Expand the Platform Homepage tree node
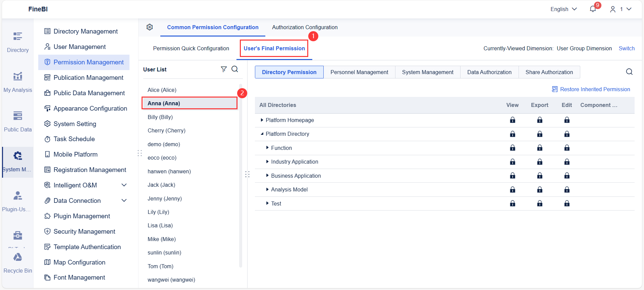This screenshot has height=290, width=644. click(x=262, y=120)
